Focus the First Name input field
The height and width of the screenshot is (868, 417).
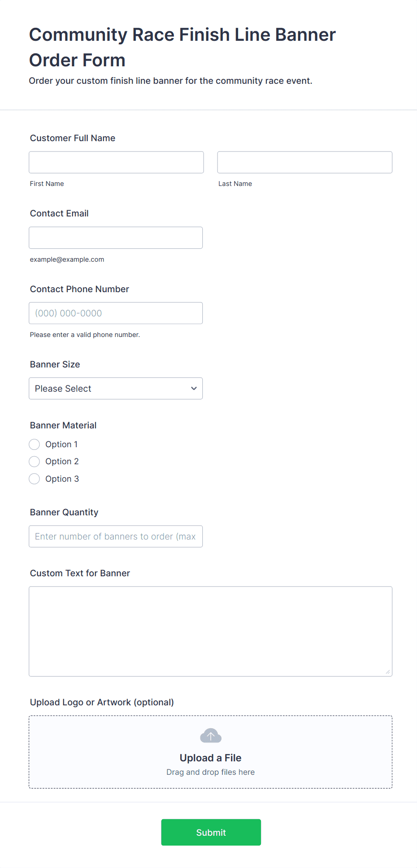point(116,162)
